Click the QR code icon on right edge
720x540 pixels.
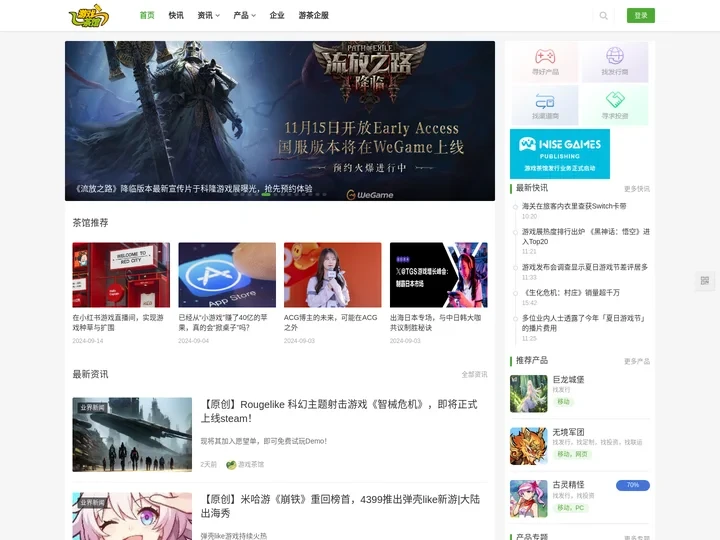pyautogui.click(x=705, y=281)
